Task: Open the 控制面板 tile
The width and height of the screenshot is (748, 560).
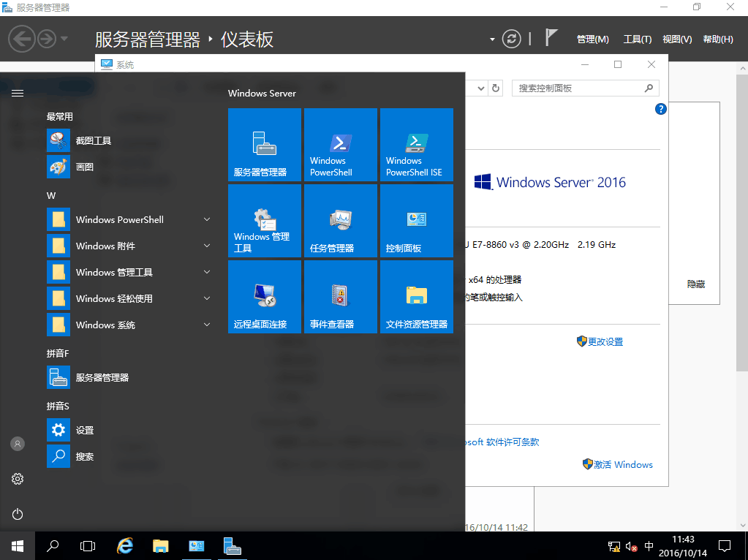Action: [x=417, y=221]
